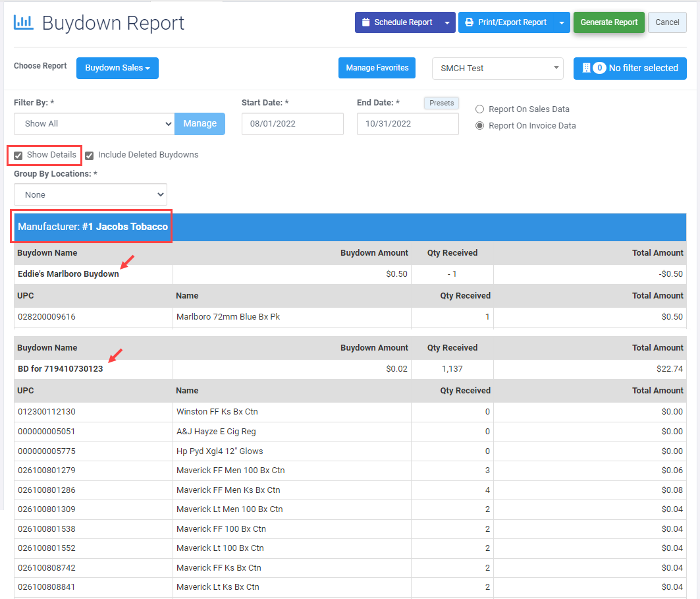The height and width of the screenshot is (599, 700).
Task: Click Maverick FF Men Ks Bx Ctn item
Action: [x=228, y=490]
